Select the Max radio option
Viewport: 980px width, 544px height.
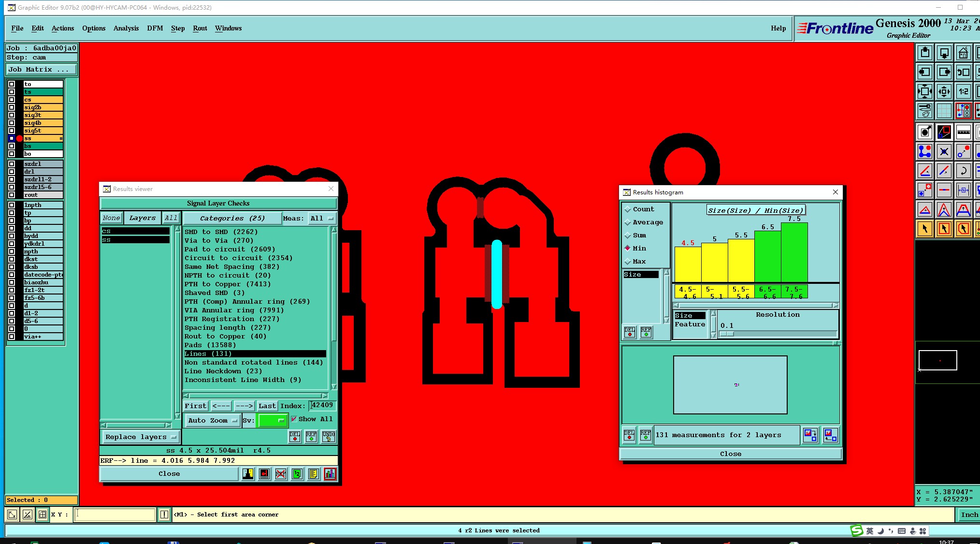[628, 262]
